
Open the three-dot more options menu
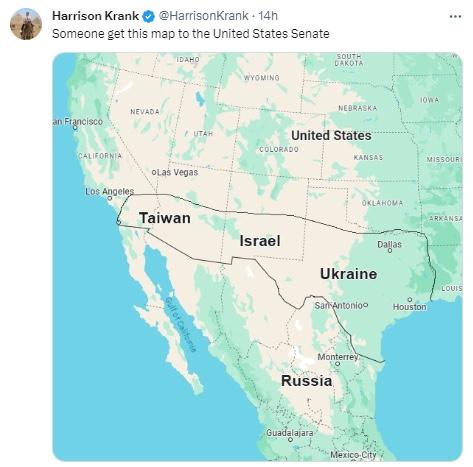tap(455, 16)
